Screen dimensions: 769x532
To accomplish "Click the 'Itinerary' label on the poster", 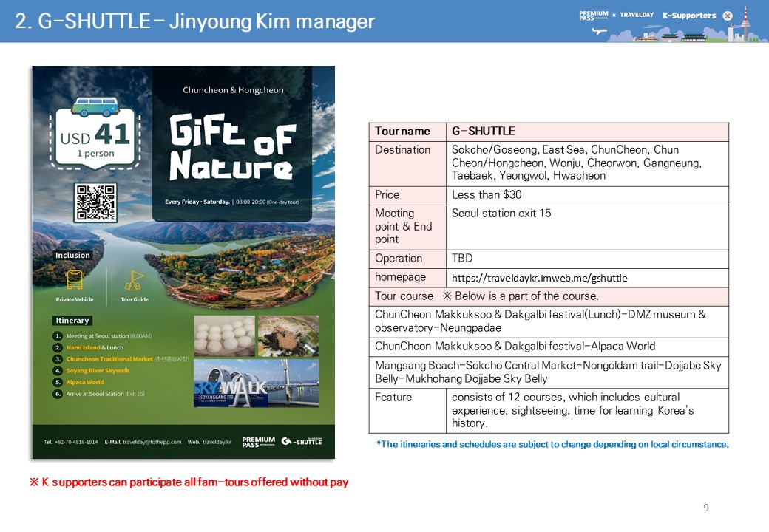I will (72, 321).
